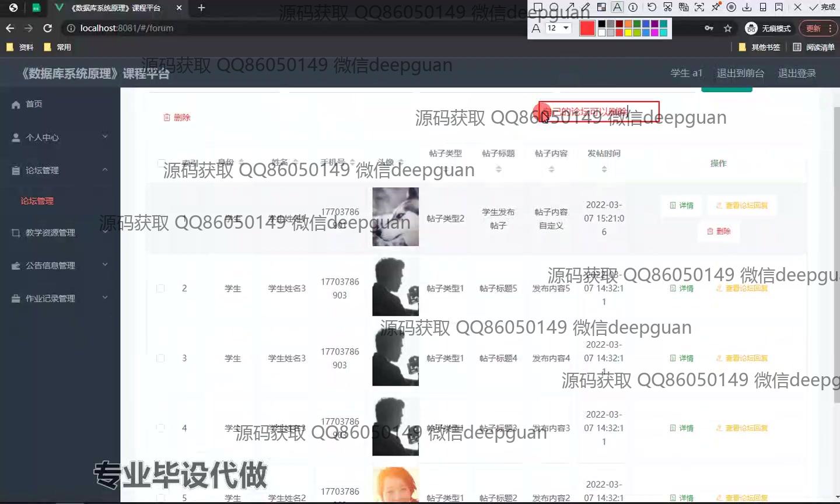This screenshot has height=504, width=840.
Task: Click 完成 to finish the screenshot
Action: (x=822, y=7)
